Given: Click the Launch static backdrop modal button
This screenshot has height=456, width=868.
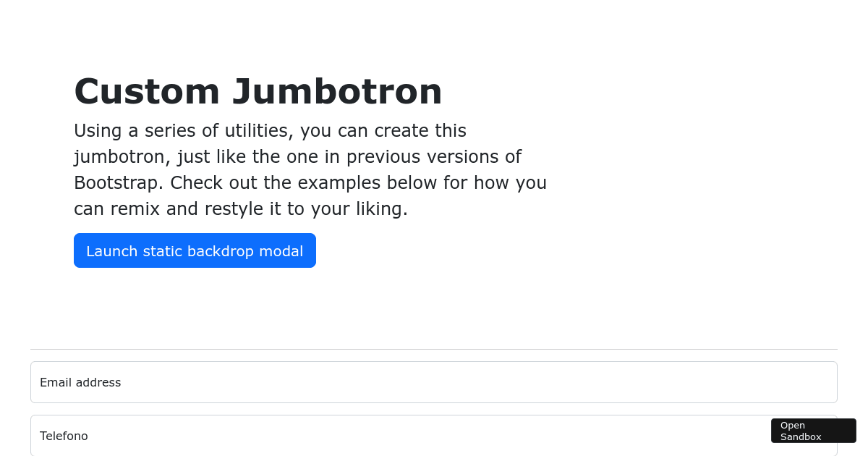Looking at the screenshot, I should (x=195, y=250).
